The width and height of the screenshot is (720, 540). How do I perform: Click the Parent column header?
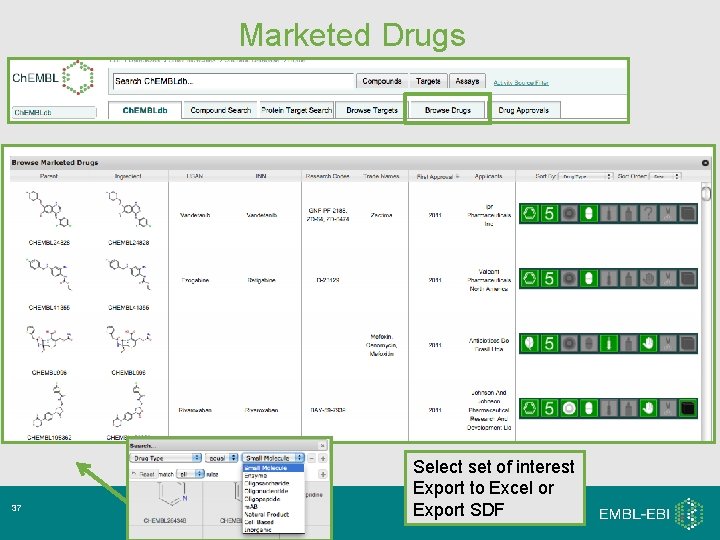click(x=49, y=176)
